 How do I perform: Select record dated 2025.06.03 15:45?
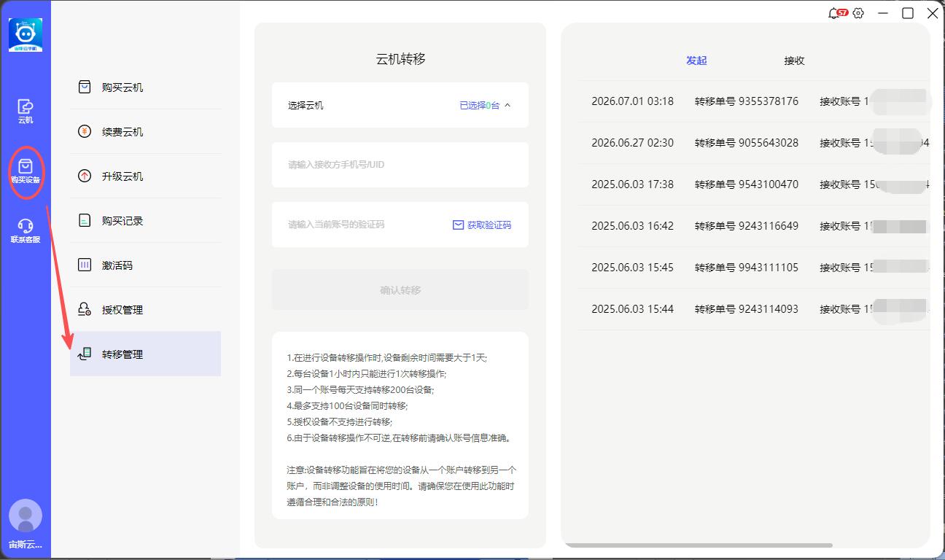point(754,268)
